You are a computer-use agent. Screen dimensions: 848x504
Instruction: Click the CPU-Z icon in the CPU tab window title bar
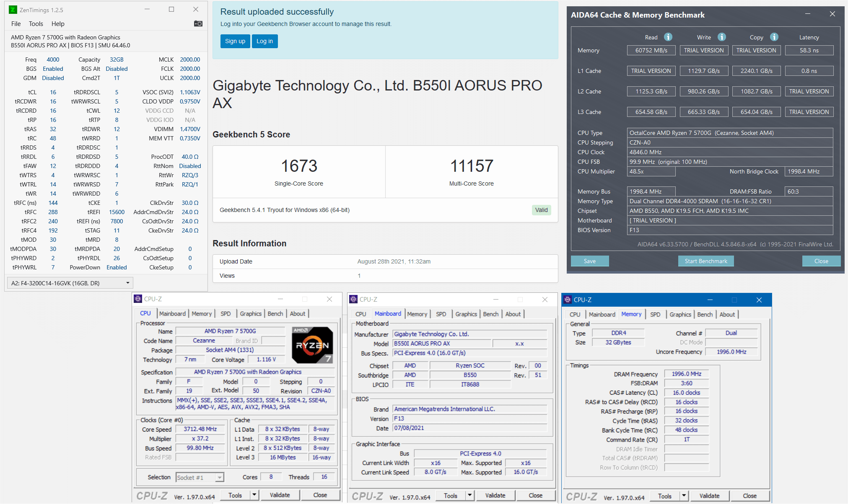point(138,299)
